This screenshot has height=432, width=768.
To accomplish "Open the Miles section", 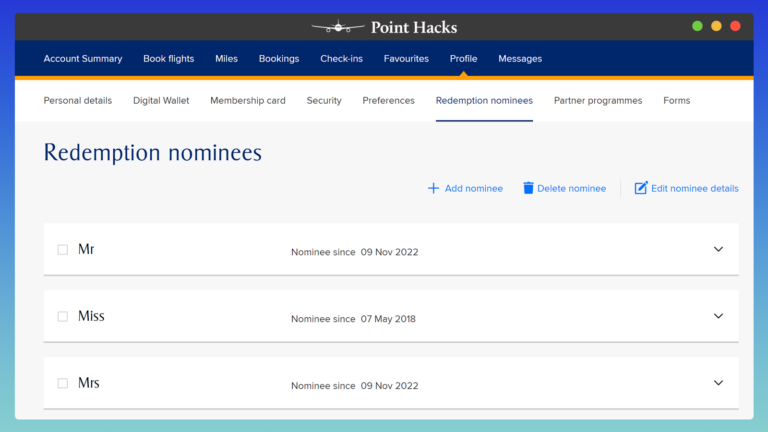I will click(x=226, y=59).
